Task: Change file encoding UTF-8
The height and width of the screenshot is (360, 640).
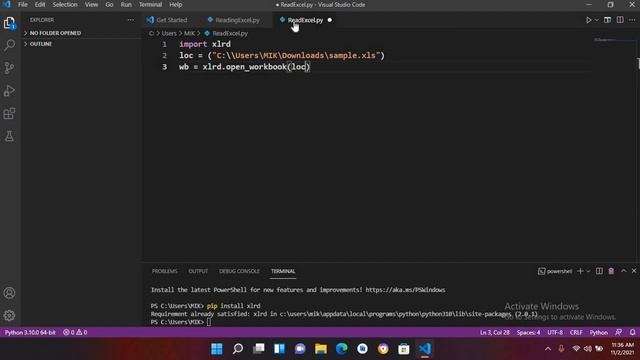Action: [x=555, y=332]
